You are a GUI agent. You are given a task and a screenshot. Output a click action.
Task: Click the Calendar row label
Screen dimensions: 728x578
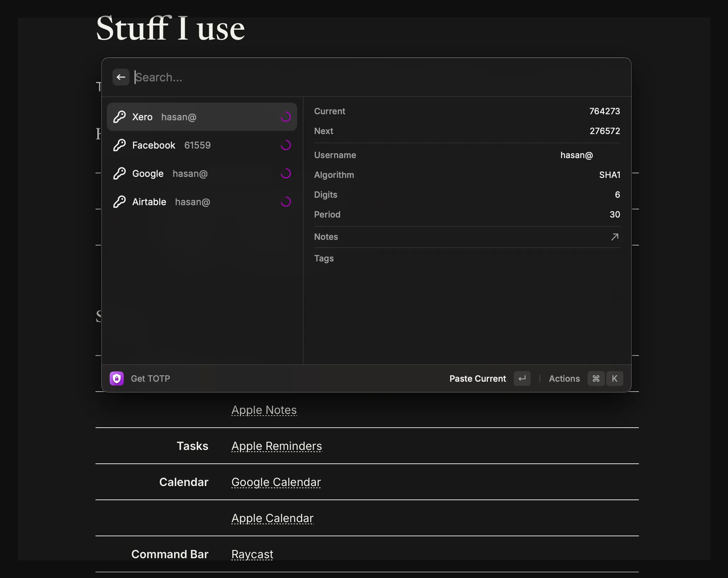tap(184, 482)
